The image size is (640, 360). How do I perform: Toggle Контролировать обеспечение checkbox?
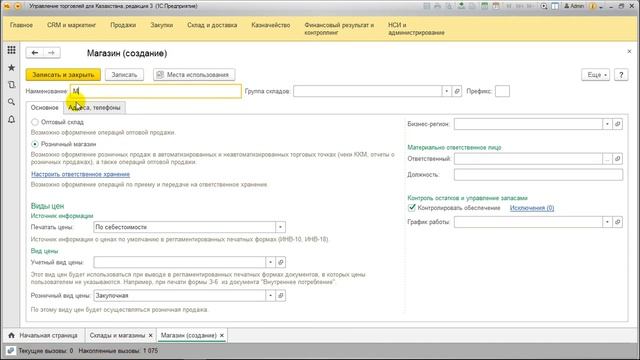pyautogui.click(x=412, y=208)
